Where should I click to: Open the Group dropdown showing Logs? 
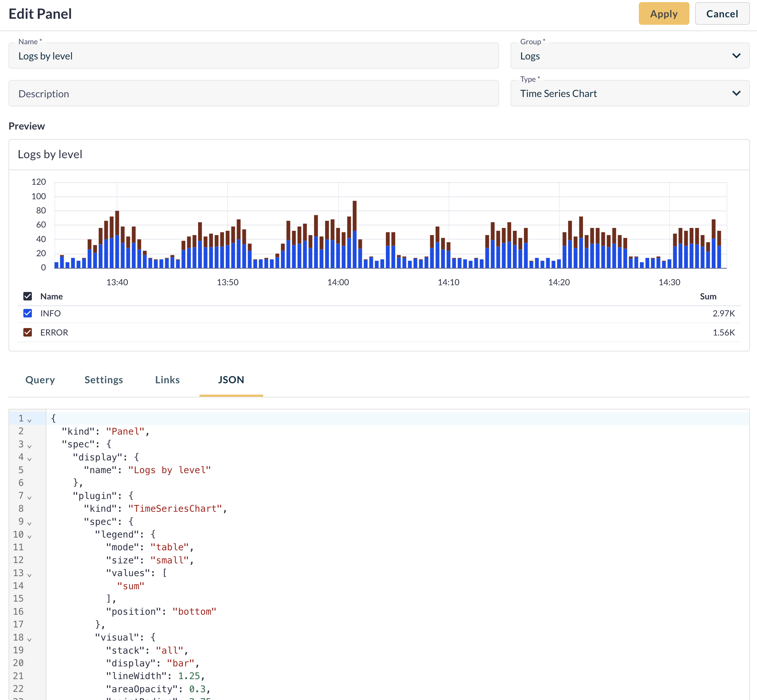pyautogui.click(x=630, y=56)
